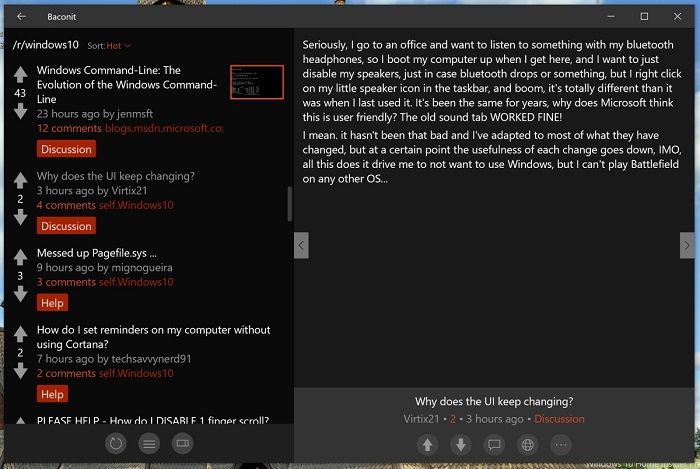This screenshot has width=700, height=469.
Task: Downvote the Messed up Pagefile.sys post
Action: pyautogui.click(x=20, y=294)
